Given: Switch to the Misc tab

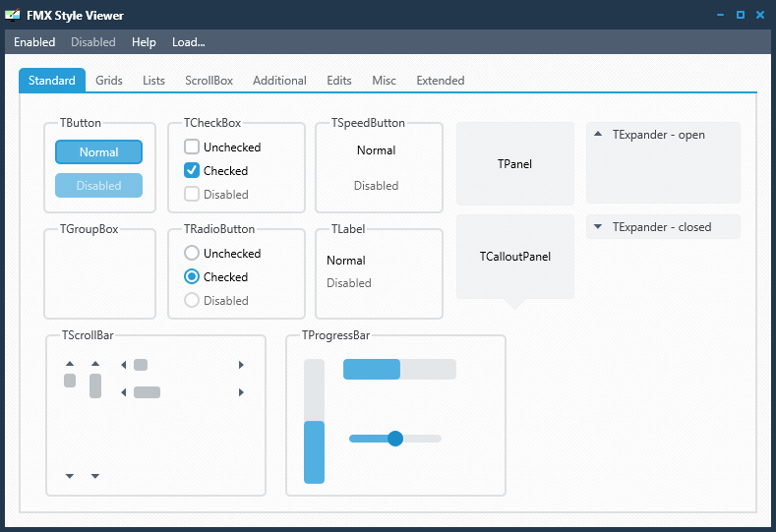Looking at the screenshot, I should click(x=384, y=81).
